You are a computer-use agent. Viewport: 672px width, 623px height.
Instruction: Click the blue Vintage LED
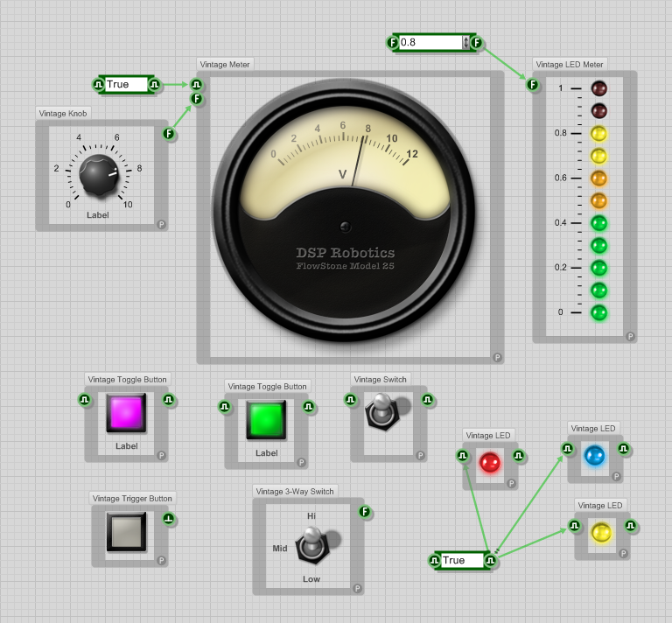[x=594, y=456]
